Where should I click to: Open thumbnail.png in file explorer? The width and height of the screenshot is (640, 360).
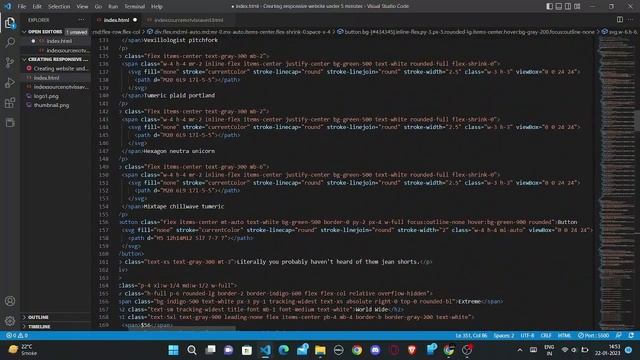51,105
